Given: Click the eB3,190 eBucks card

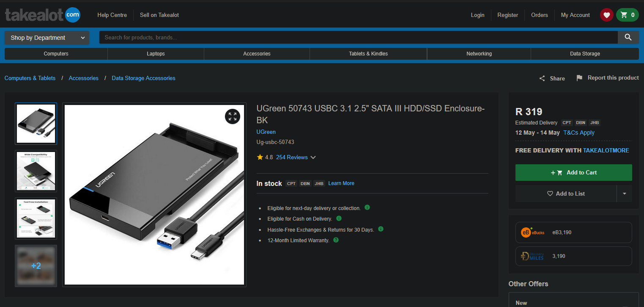Looking at the screenshot, I should pyautogui.click(x=573, y=232).
